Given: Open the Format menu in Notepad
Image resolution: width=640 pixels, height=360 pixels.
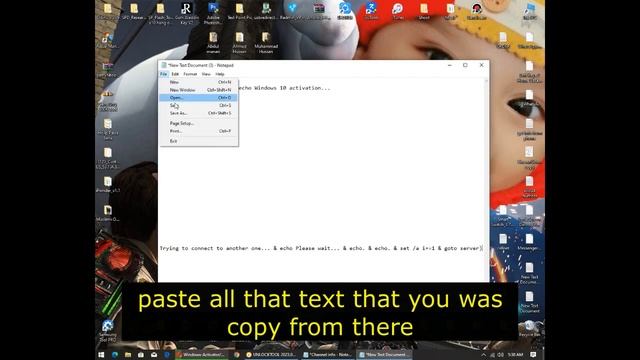Looking at the screenshot, I should click(x=190, y=74).
